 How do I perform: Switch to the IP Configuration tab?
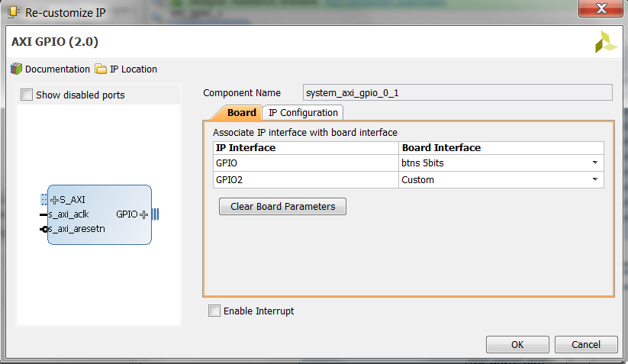[x=303, y=113]
